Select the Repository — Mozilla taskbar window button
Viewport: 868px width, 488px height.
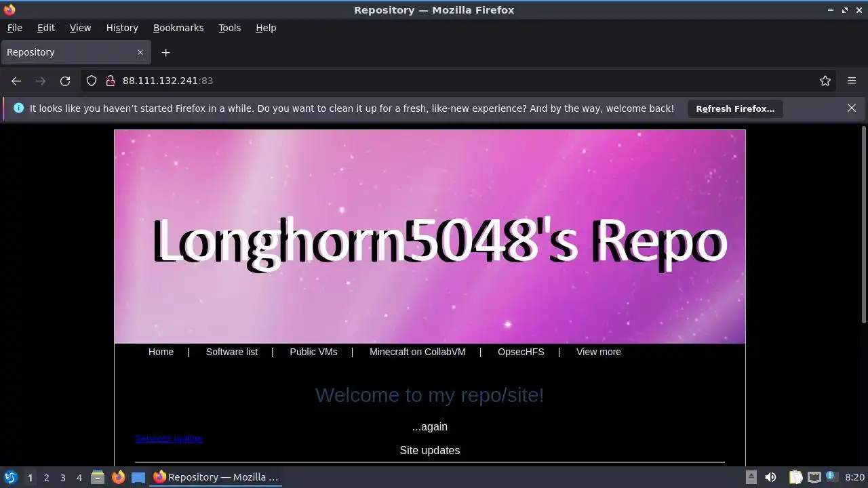pyautogui.click(x=216, y=477)
